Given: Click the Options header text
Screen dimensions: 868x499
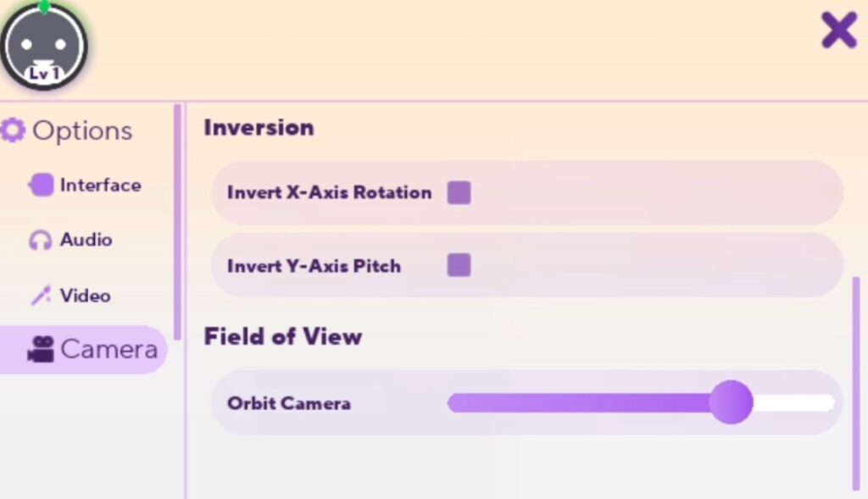Looking at the screenshot, I should click(x=82, y=130).
